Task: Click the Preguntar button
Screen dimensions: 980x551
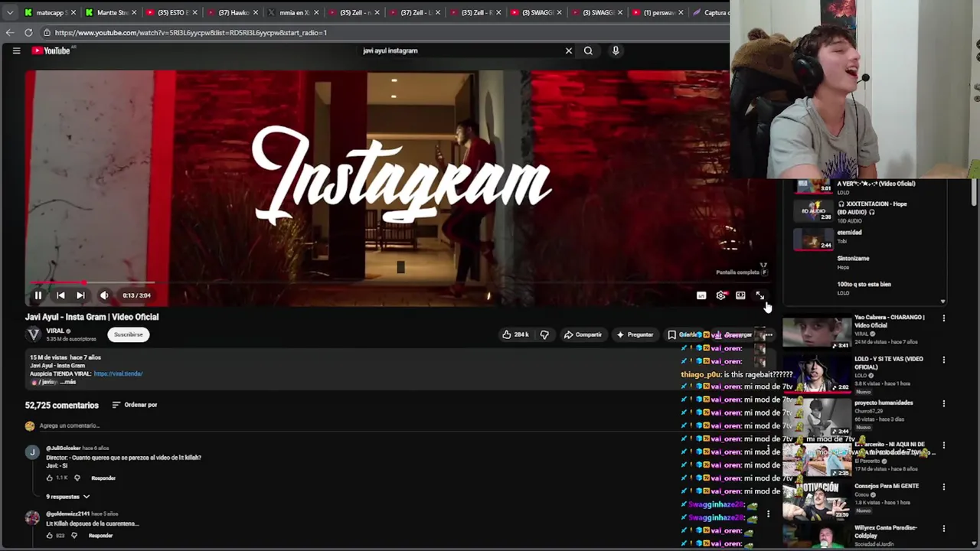Action: coord(635,334)
